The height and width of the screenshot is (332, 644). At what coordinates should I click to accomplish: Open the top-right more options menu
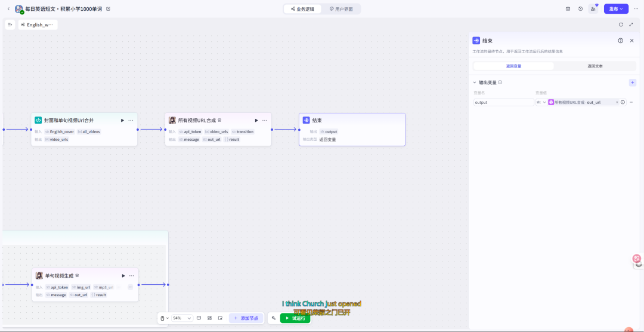coord(636,8)
